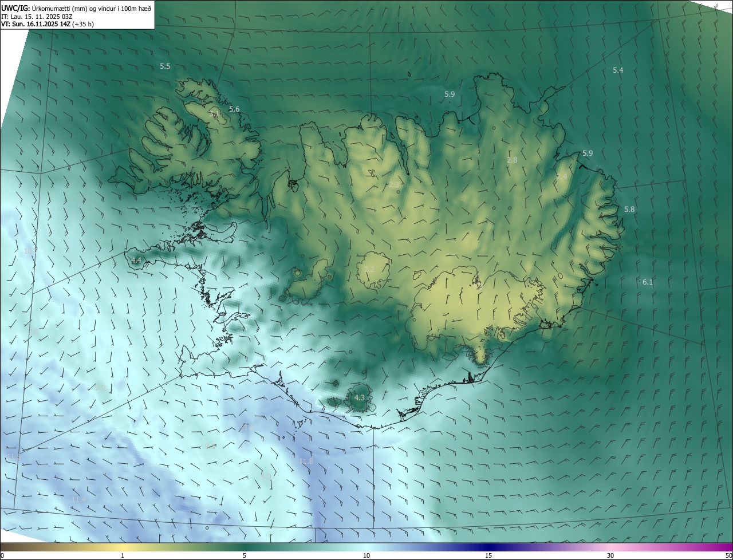Image resolution: width=733 pixels, height=560 pixels.
Task: Click the color scale tick labeled 1
Action: pos(123,555)
